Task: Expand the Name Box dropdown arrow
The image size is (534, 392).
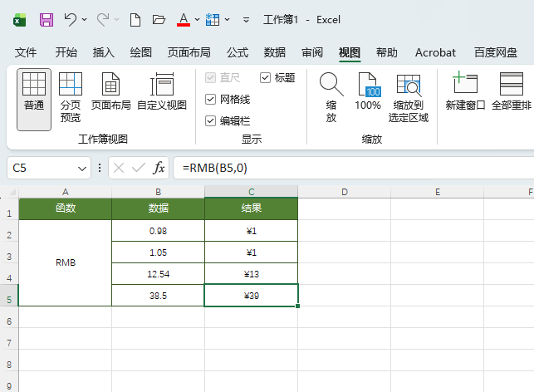Action: click(x=81, y=169)
